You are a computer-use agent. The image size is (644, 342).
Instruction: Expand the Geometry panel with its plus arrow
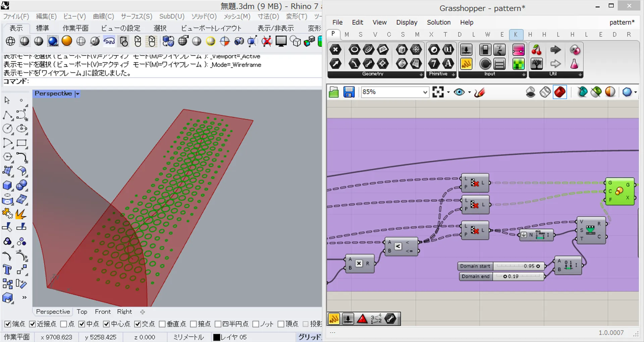pos(421,74)
